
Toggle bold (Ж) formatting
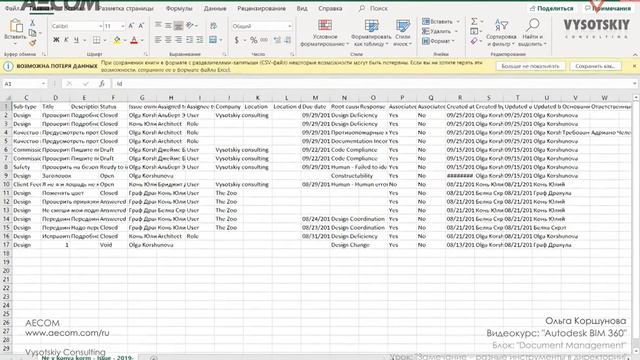[56, 40]
